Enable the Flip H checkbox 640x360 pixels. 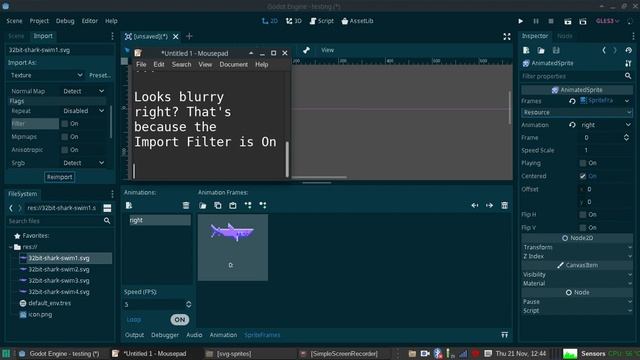coord(583,214)
